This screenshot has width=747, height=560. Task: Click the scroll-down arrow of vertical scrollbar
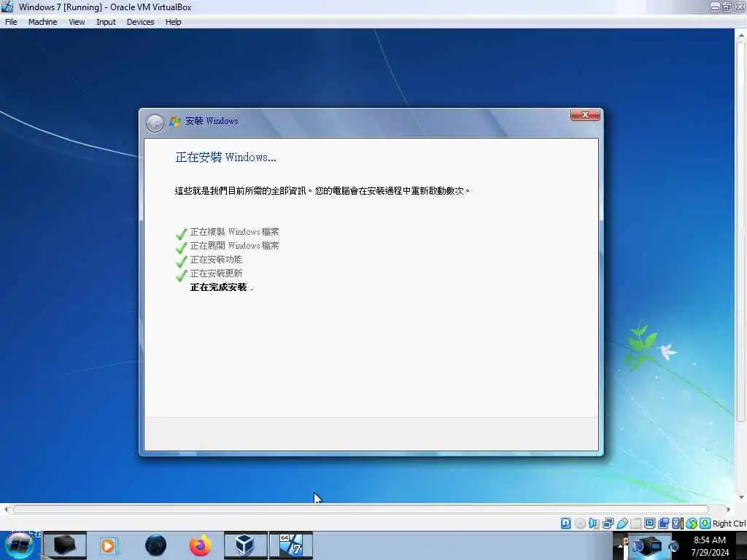[741, 497]
